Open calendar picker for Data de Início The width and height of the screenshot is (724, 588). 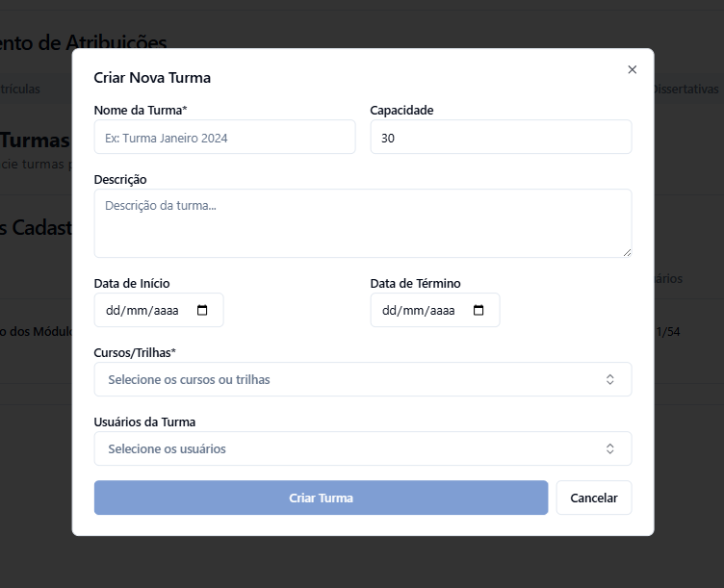point(202,311)
